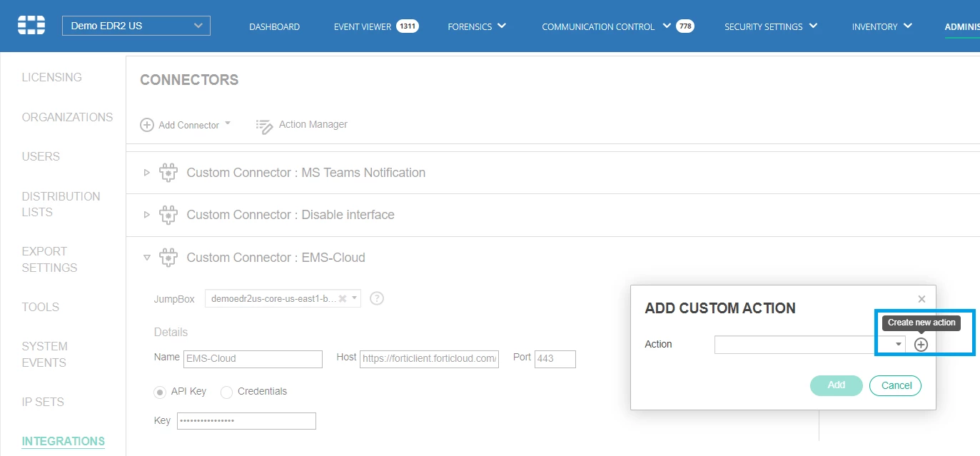
Task: Open the Demo EDR2 US organization dropdown
Action: click(x=136, y=26)
